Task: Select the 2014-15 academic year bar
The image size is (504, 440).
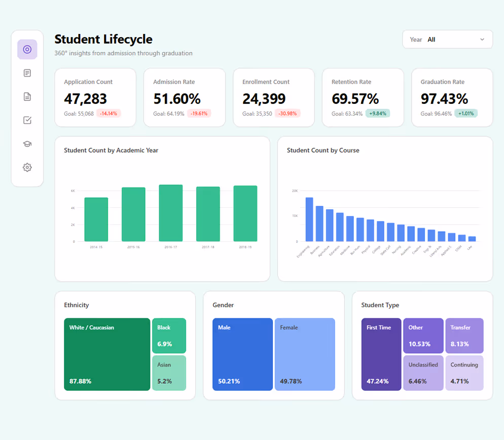Action: [x=96, y=219]
